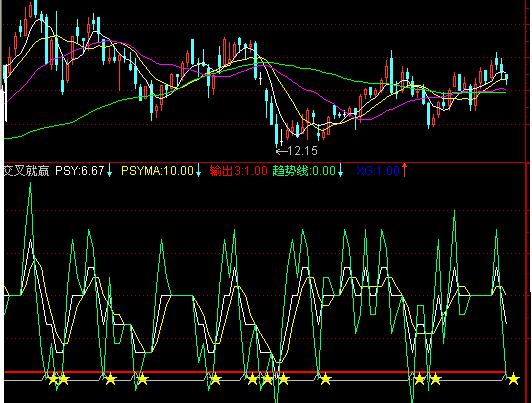The width and height of the screenshot is (532, 403).
Task: Click the green 趋势线:0.00 label
Action: [x=304, y=171]
